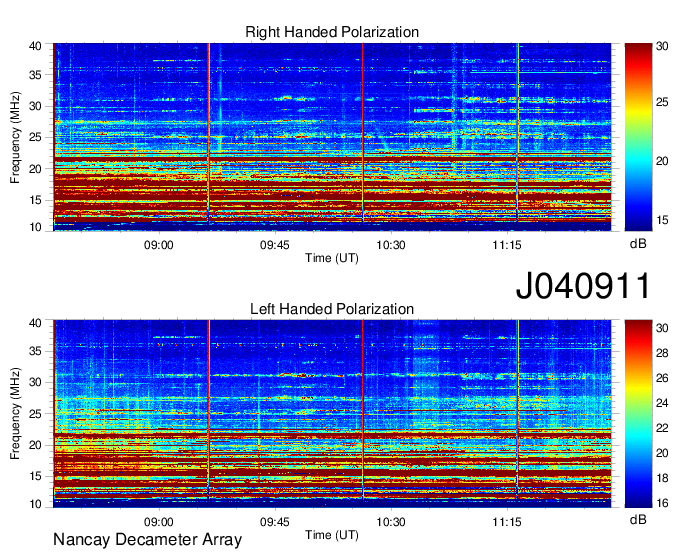Click the 15 MHz tick label on the left-handed plot
Screen dimensions: 680x552
click(x=35, y=477)
